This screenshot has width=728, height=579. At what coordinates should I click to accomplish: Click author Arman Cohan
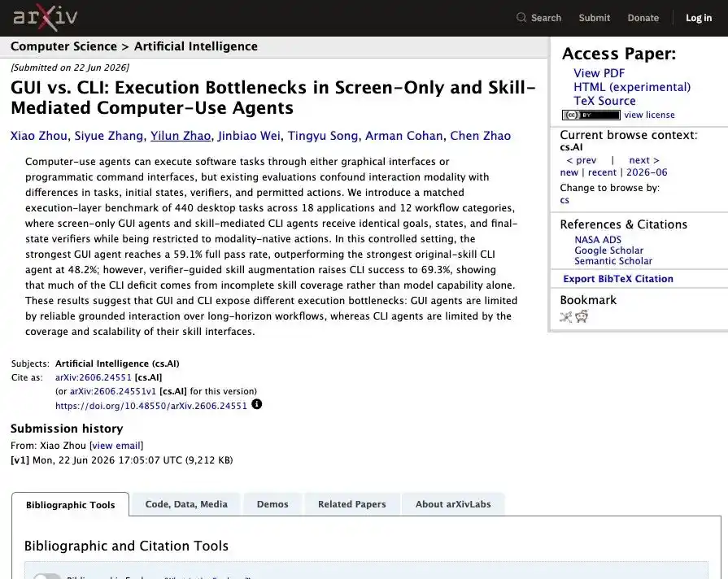click(x=404, y=136)
